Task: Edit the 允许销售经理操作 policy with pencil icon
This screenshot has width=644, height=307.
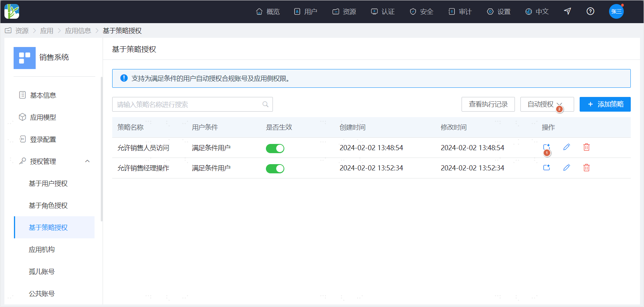Action: click(566, 167)
